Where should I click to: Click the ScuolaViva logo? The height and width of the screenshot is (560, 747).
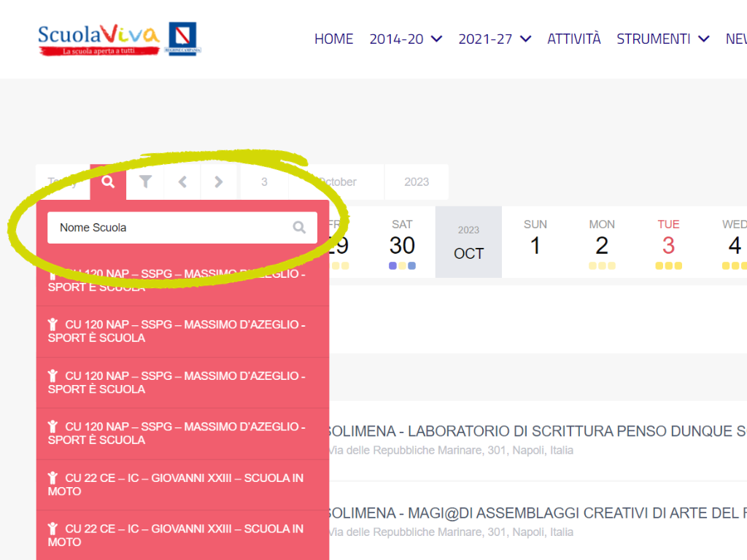point(98,39)
